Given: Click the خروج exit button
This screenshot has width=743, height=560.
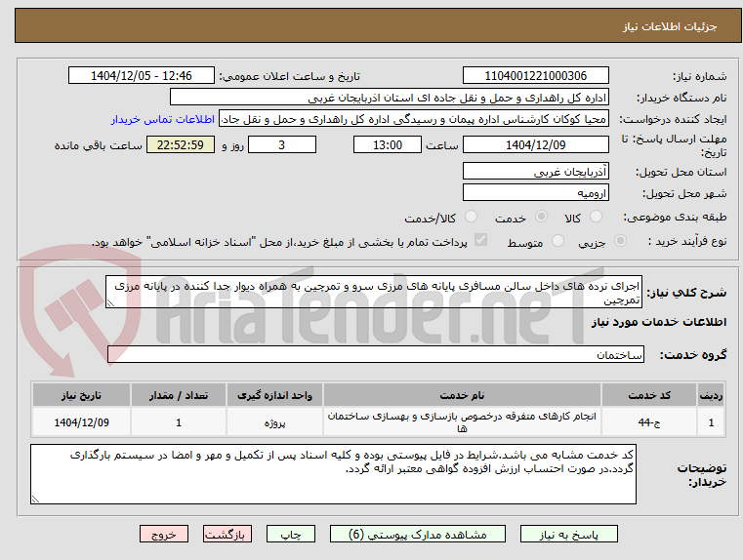Looking at the screenshot, I should [163, 534].
